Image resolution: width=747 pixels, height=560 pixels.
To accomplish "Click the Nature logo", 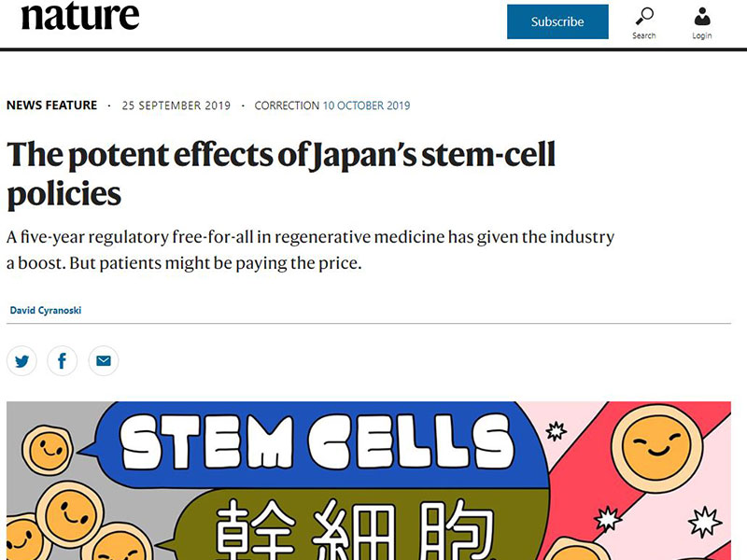I will 80,16.
